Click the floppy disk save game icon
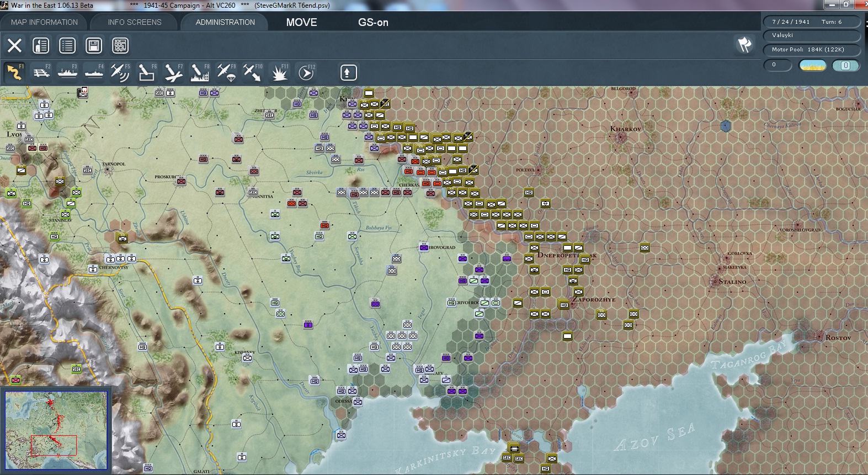 pyautogui.click(x=94, y=45)
